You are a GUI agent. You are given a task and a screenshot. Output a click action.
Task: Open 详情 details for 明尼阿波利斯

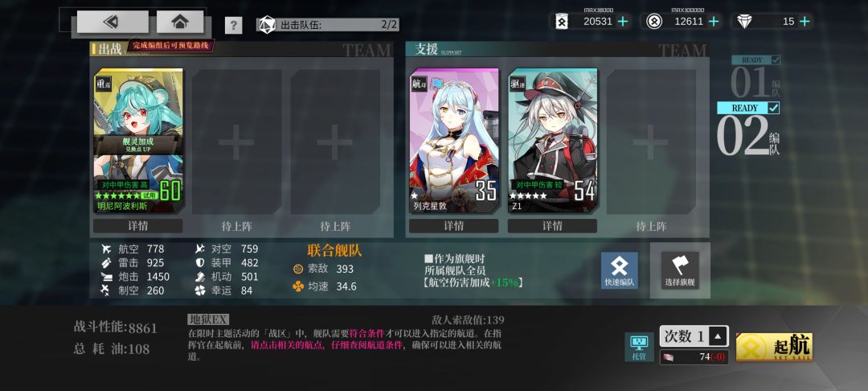click(138, 226)
